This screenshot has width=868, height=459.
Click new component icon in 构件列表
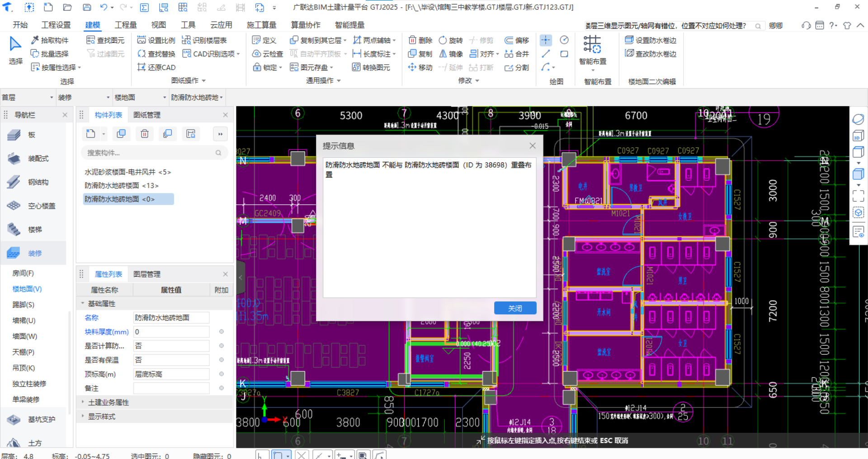click(x=91, y=134)
